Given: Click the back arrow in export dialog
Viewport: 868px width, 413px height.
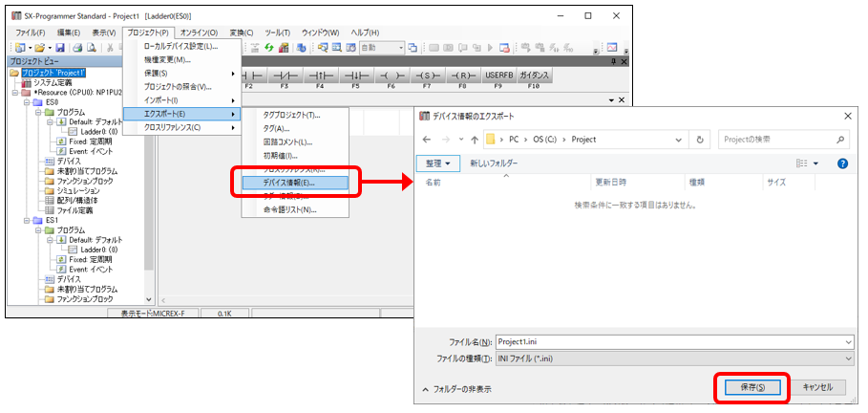Looking at the screenshot, I should (x=429, y=139).
